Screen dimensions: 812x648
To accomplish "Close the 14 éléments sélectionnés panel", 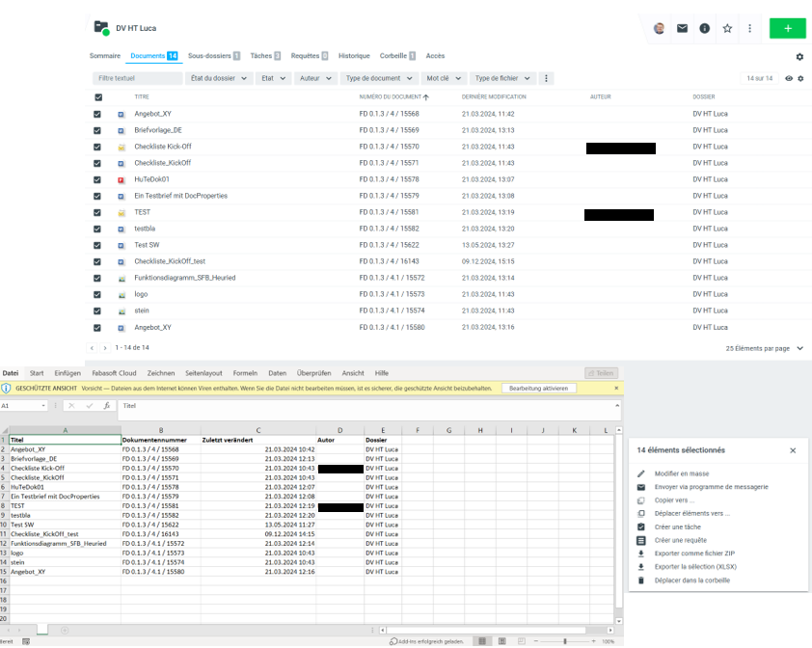I will 793,450.
